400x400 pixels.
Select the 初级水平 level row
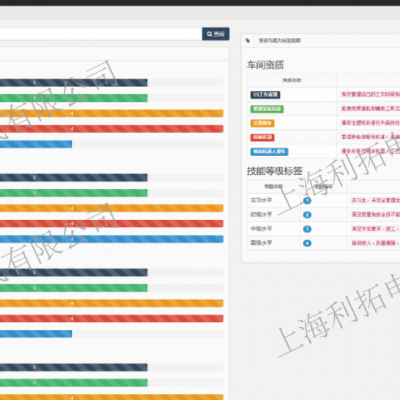(x=323, y=215)
